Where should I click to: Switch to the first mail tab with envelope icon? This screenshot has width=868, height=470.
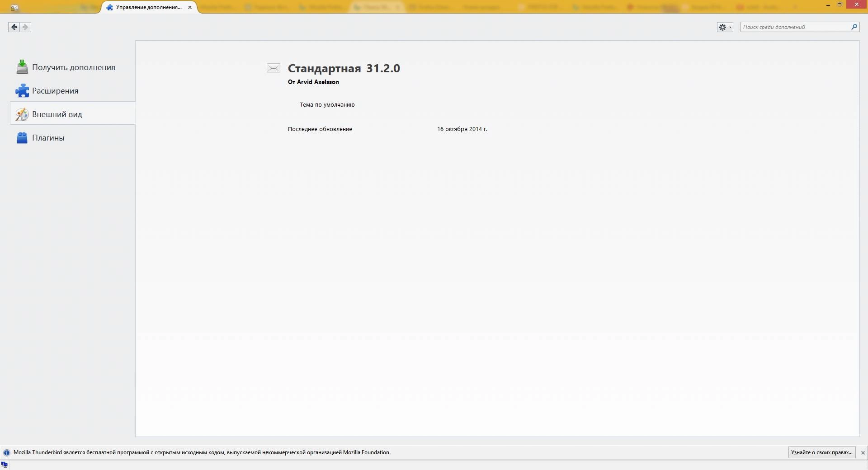pyautogui.click(x=14, y=8)
